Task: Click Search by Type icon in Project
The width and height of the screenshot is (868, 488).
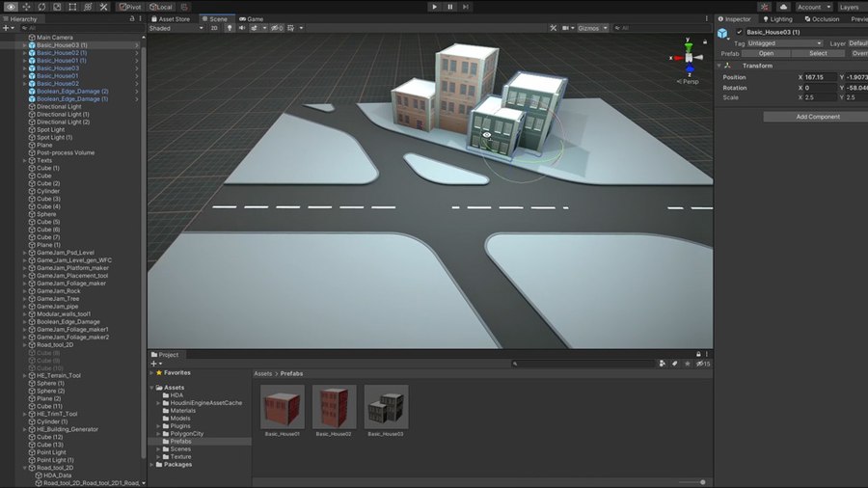Action: coord(662,364)
